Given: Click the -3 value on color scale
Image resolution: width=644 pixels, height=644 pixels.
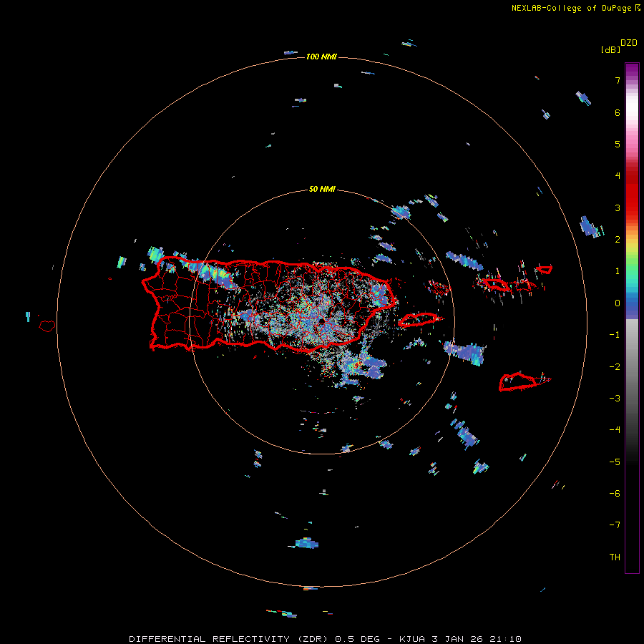Looking at the screenshot, I should 615,399.
